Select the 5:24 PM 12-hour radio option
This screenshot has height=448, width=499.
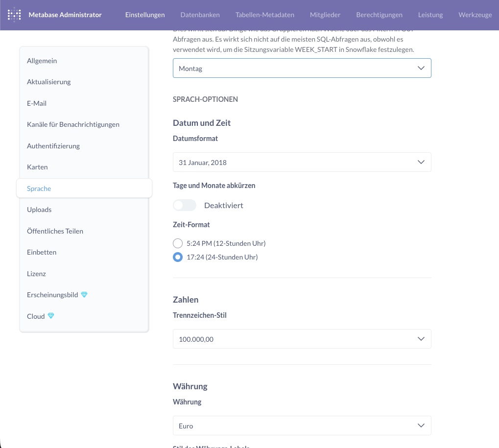(178, 243)
